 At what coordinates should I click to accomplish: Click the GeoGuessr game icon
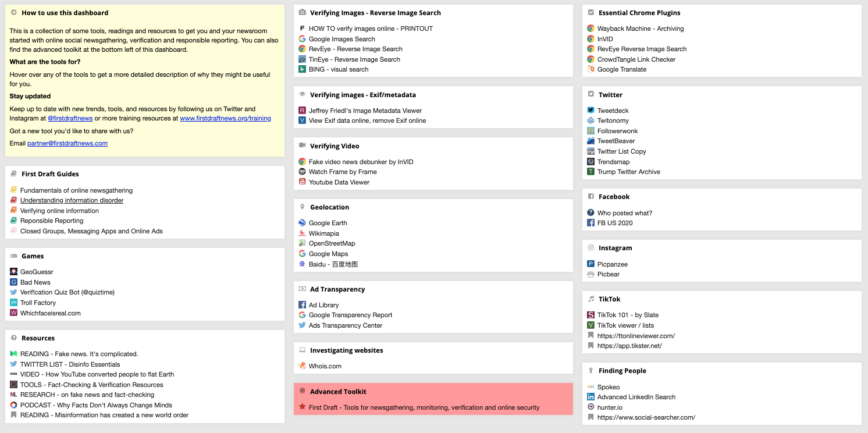[x=13, y=272]
